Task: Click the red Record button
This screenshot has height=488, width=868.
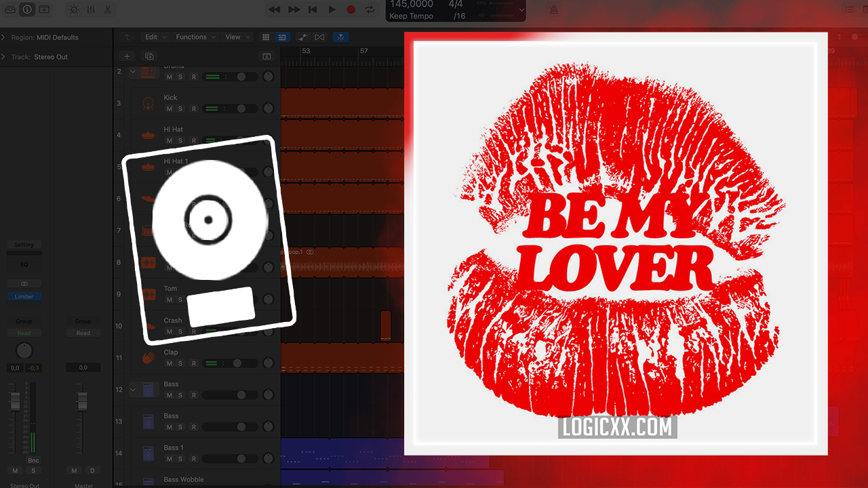Action: coord(351,9)
